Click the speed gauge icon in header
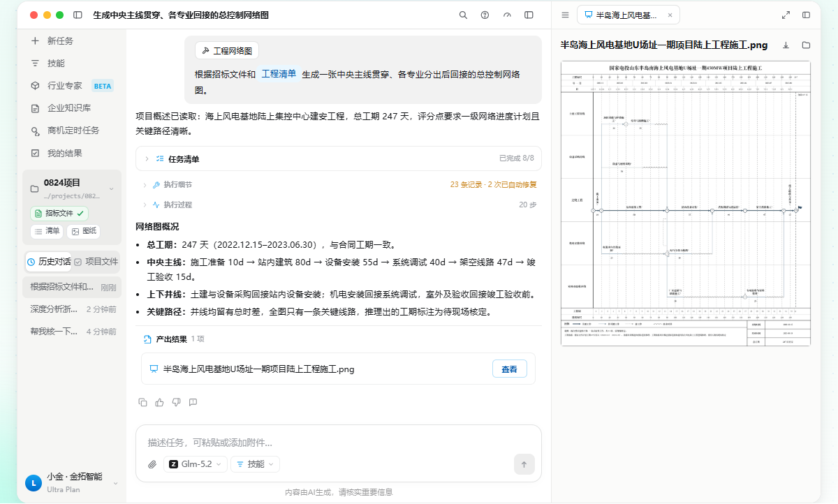The height and width of the screenshot is (504, 838). tap(507, 15)
